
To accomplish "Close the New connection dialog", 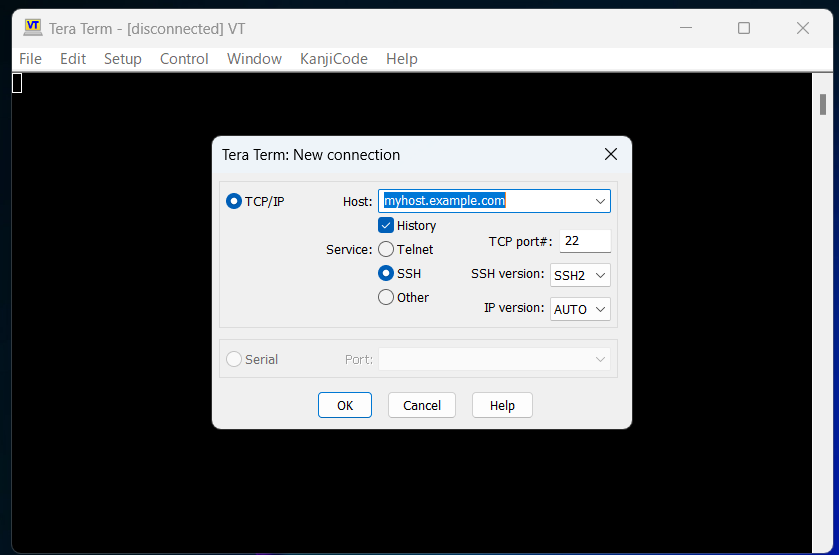I will tap(611, 155).
